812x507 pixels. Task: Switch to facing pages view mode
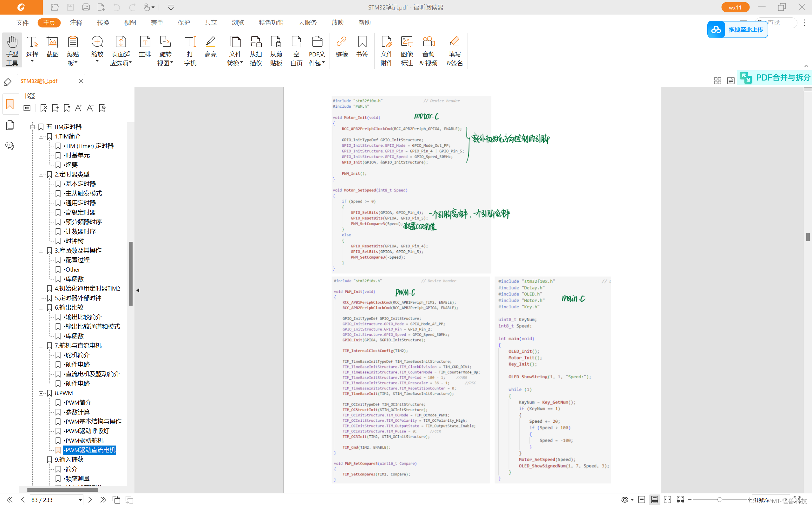(667, 500)
